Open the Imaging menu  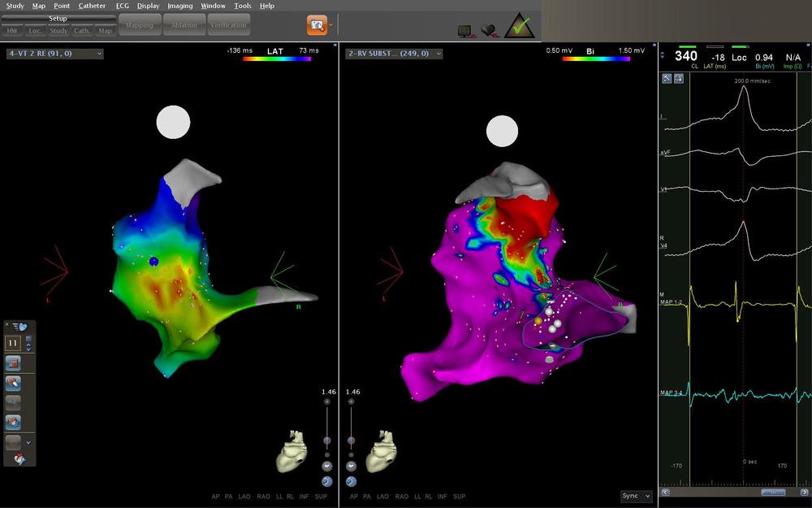(x=179, y=6)
